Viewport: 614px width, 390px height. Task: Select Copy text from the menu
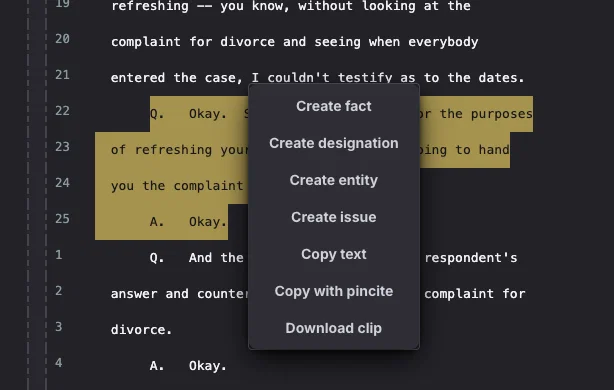(x=334, y=254)
